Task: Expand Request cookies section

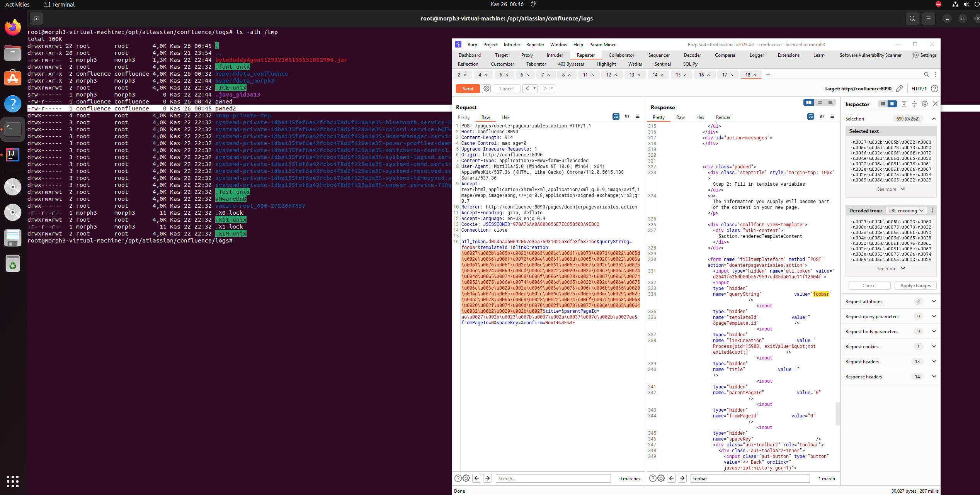Action: 934,347
